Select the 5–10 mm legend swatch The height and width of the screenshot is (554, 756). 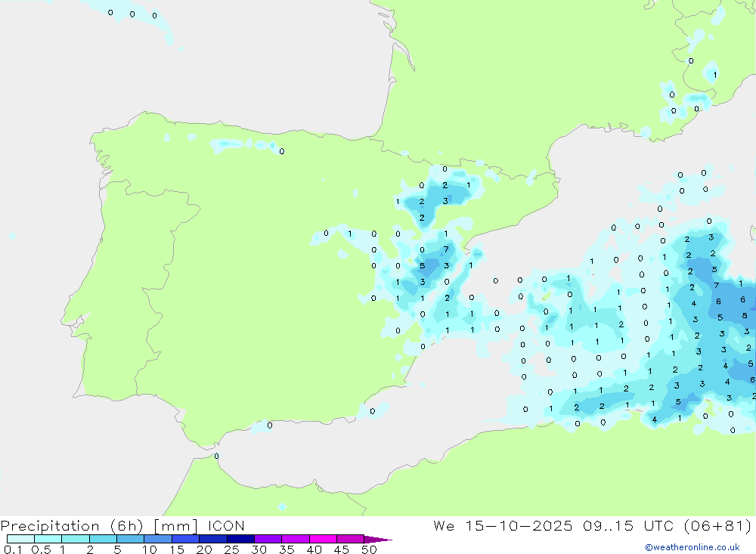[x=130, y=539]
